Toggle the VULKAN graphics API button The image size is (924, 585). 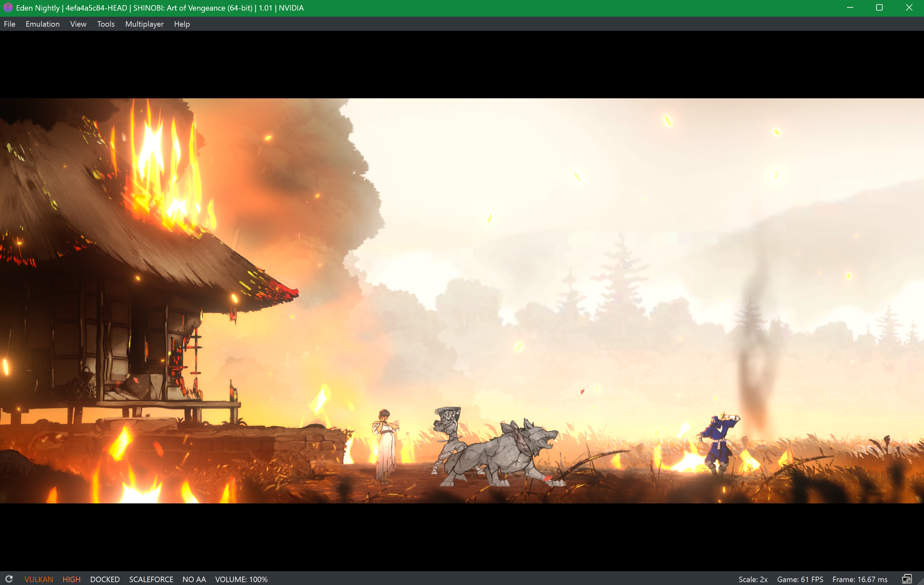pos(39,579)
